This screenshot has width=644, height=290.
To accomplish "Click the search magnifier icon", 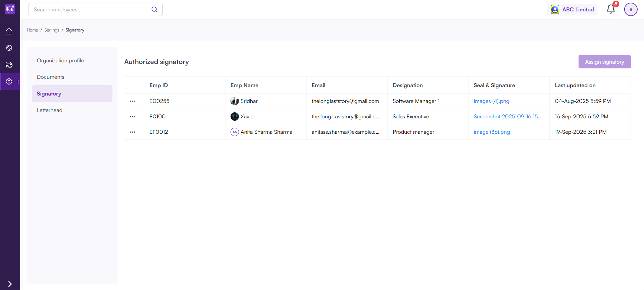I will coord(154,9).
